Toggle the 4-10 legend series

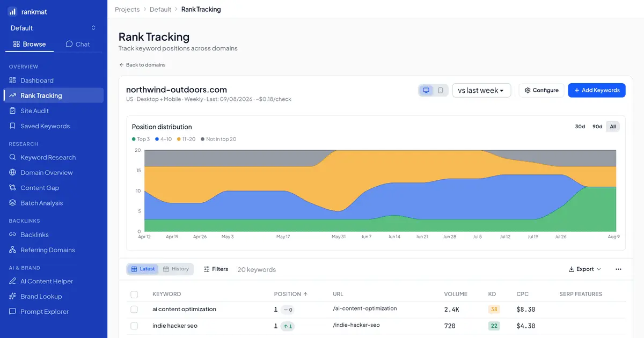pyautogui.click(x=163, y=139)
